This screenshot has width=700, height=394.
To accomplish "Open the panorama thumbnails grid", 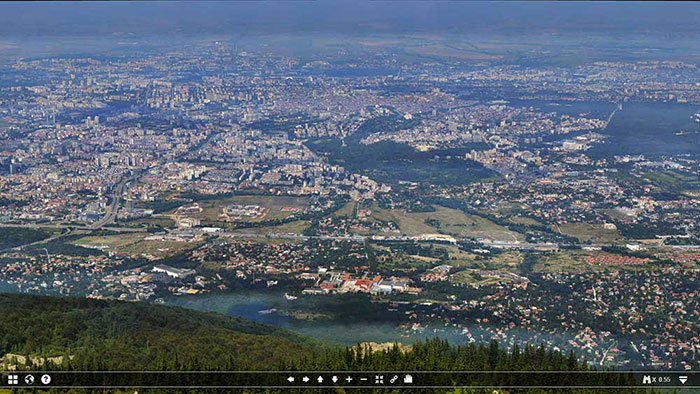I will [x=13, y=379].
